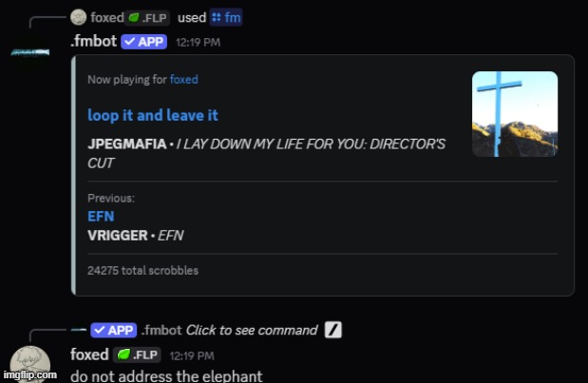
Task: Click the slash command icon beside 'Click to see command'
Action: click(333, 330)
